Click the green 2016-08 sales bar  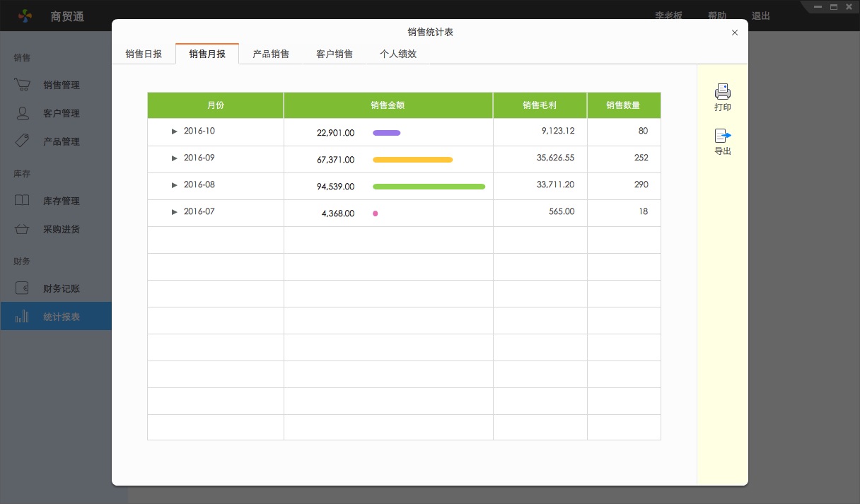pos(429,187)
